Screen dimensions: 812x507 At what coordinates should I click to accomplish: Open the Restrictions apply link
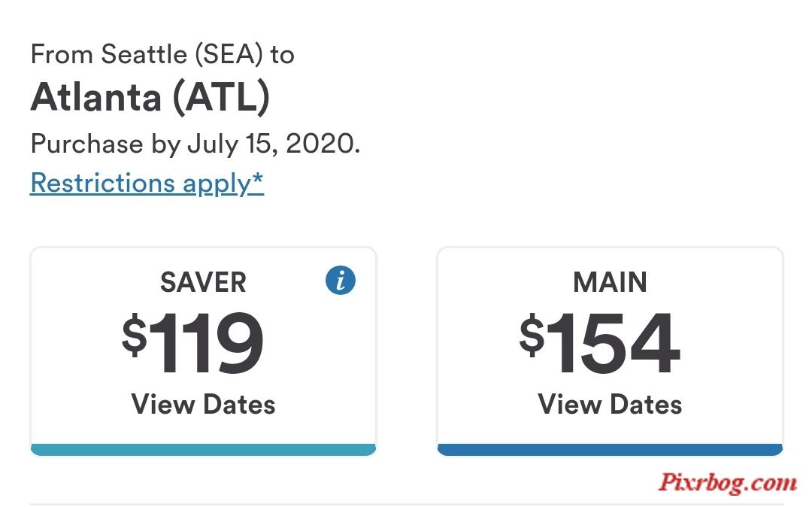pos(147,184)
